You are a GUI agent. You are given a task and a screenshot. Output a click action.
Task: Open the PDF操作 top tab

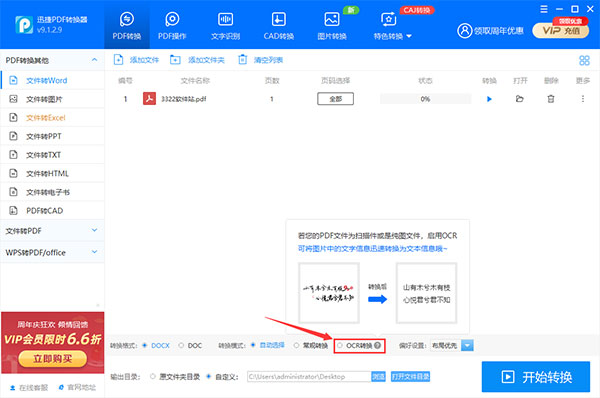pyautogui.click(x=172, y=26)
